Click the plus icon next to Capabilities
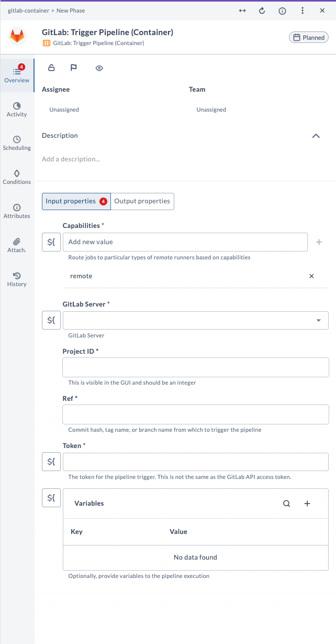This screenshot has height=644, width=336. coord(319,242)
